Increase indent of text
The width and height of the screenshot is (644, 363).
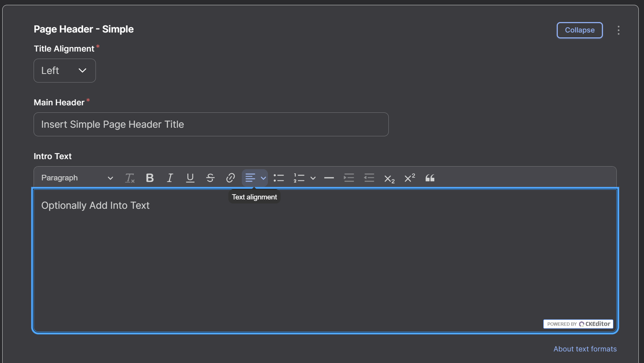(x=349, y=178)
